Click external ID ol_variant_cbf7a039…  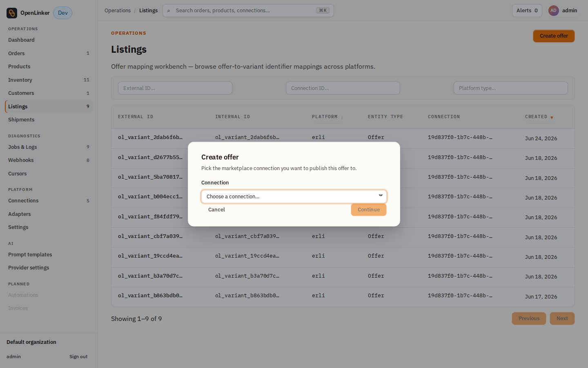[x=150, y=236]
